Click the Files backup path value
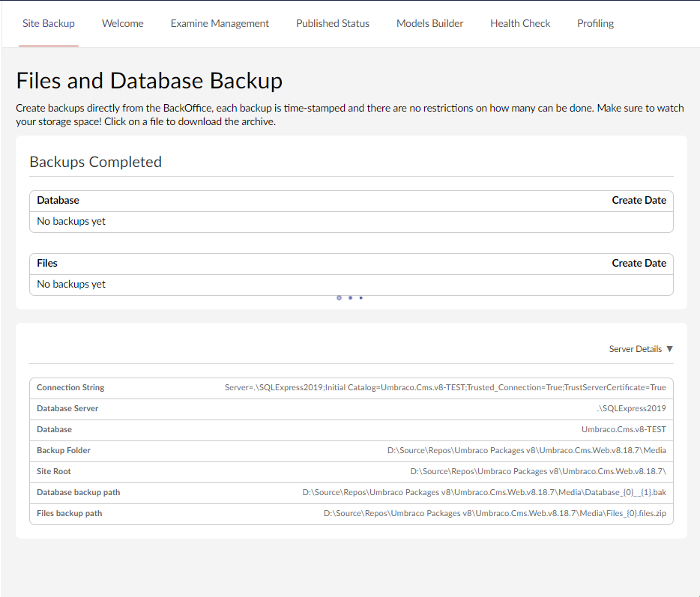Screen dimensions: 700x597 495,514
